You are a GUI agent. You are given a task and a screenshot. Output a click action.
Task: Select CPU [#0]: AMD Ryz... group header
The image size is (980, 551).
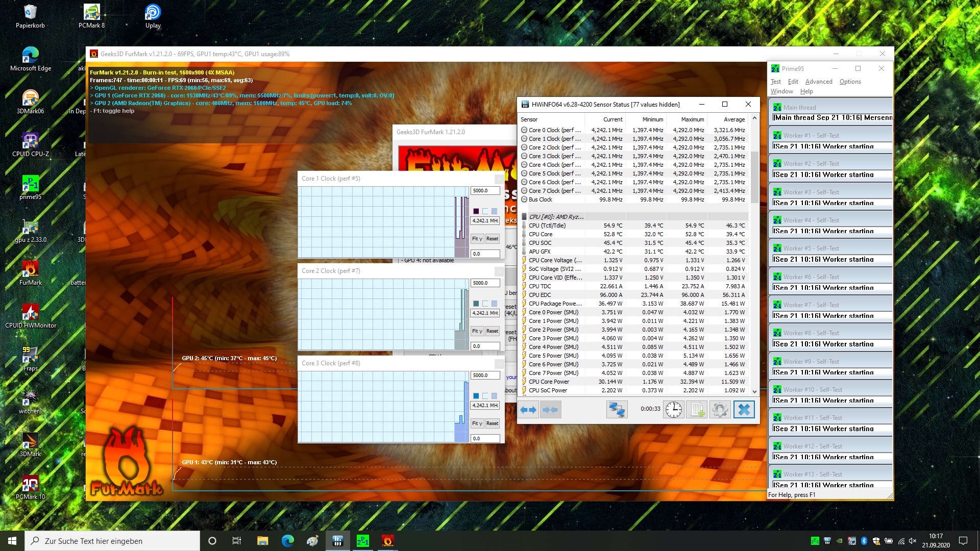[x=633, y=217]
